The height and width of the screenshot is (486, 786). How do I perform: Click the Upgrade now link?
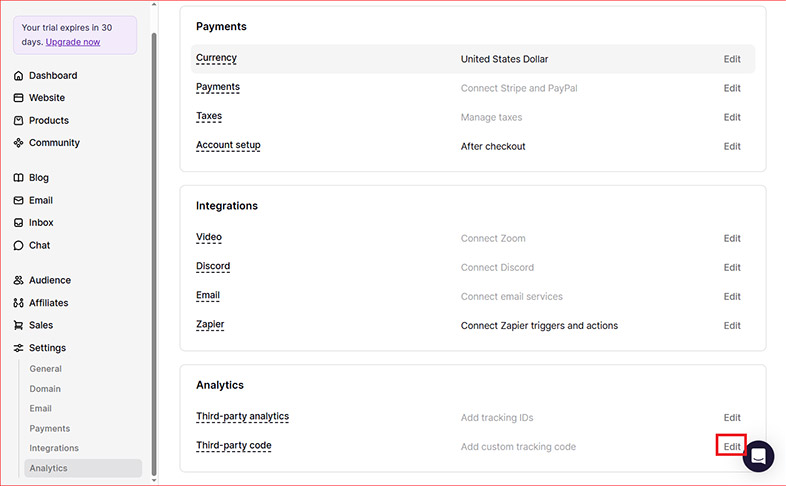coord(73,42)
